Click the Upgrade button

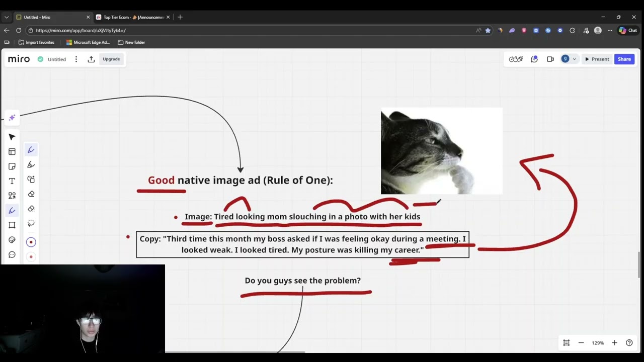click(111, 59)
